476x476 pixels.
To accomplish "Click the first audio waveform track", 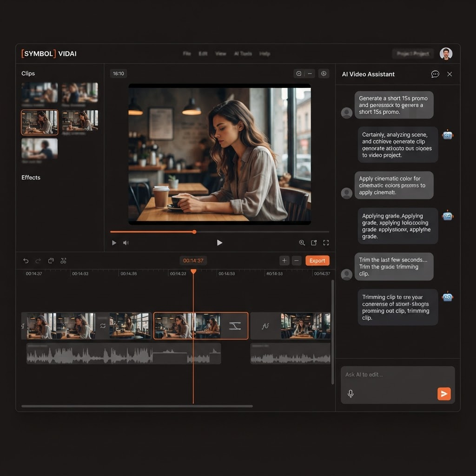I will point(124,354).
